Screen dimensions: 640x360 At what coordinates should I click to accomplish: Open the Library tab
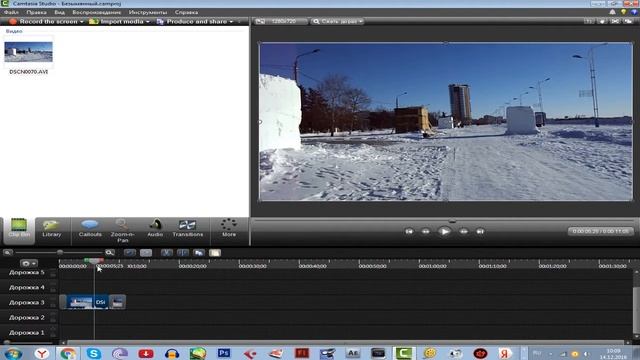pyautogui.click(x=52, y=229)
